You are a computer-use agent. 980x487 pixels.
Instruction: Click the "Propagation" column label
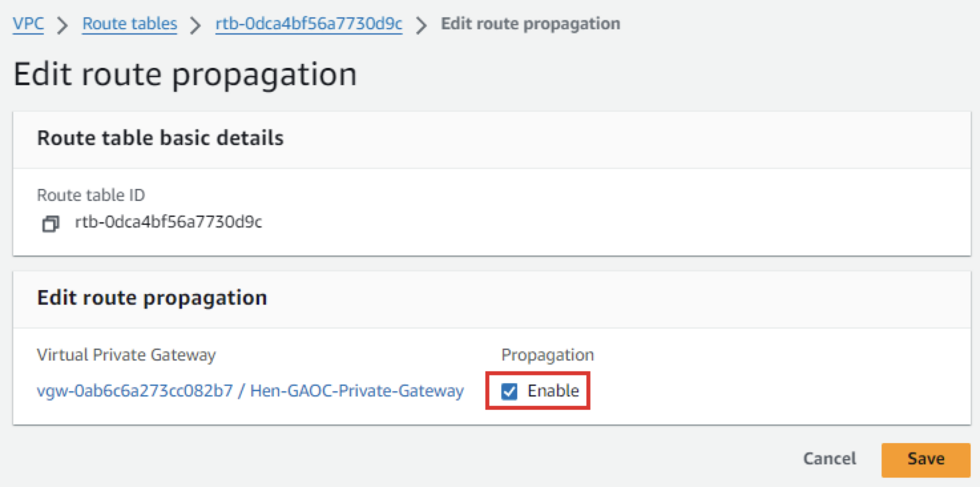point(547,355)
